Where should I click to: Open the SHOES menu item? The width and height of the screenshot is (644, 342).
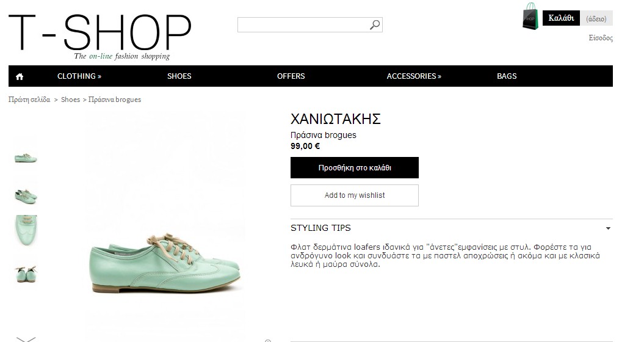pos(179,76)
